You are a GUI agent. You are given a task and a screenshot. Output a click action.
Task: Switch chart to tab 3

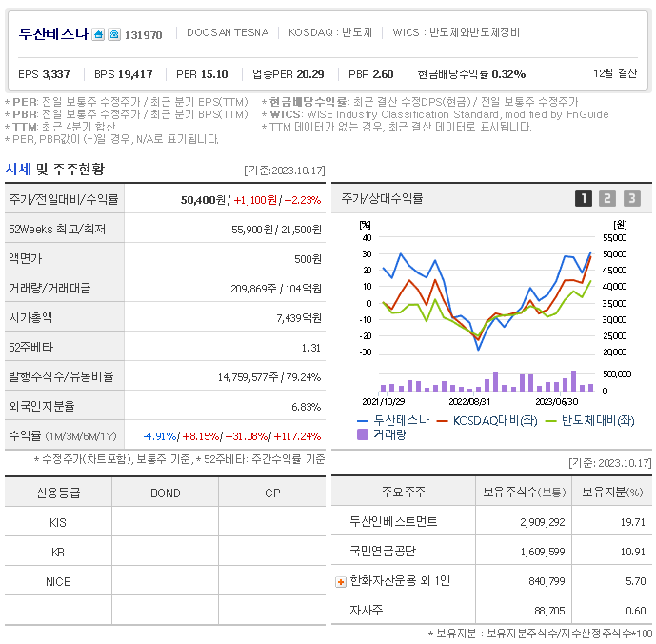click(632, 198)
